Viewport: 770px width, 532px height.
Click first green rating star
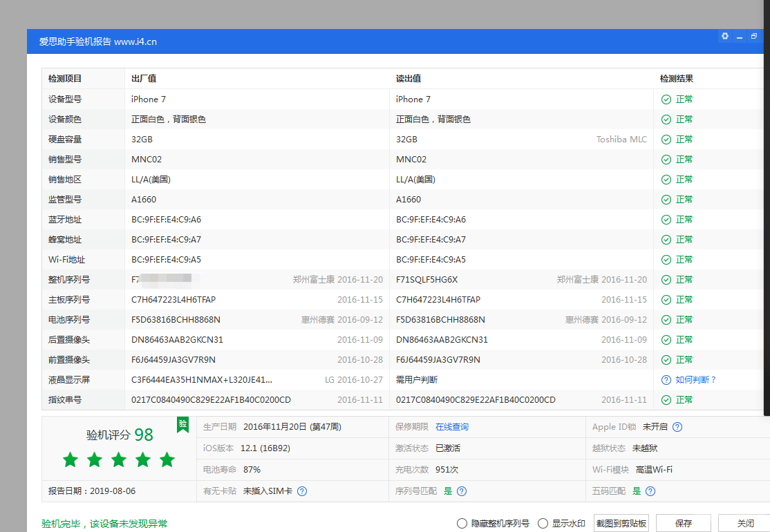[x=71, y=460]
